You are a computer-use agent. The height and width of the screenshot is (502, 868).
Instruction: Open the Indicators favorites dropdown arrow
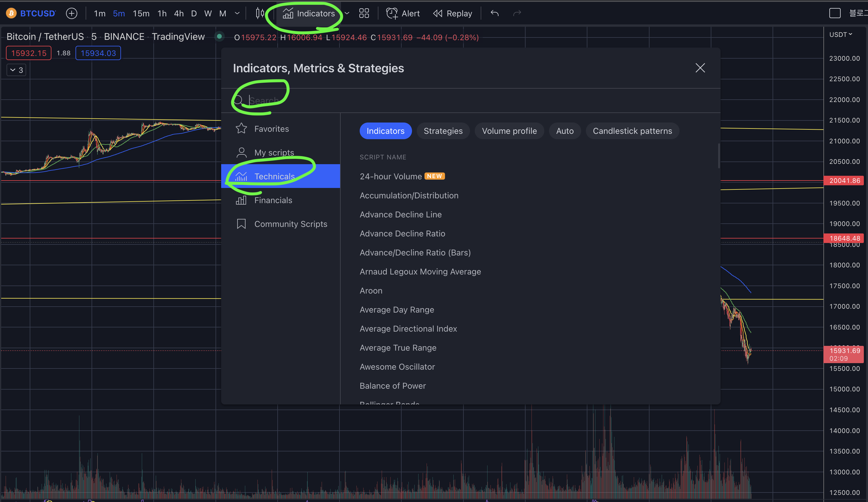click(347, 13)
